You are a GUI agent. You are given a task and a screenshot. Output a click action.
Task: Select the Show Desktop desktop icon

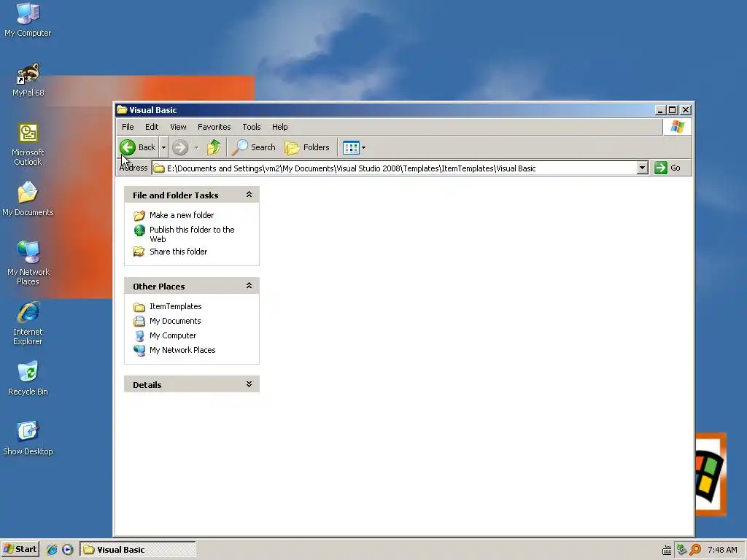click(x=28, y=438)
